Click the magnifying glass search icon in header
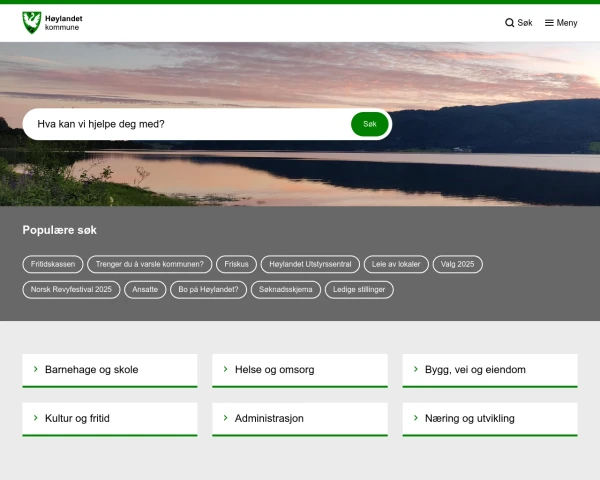This screenshot has width=600, height=480. click(x=509, y=23)
